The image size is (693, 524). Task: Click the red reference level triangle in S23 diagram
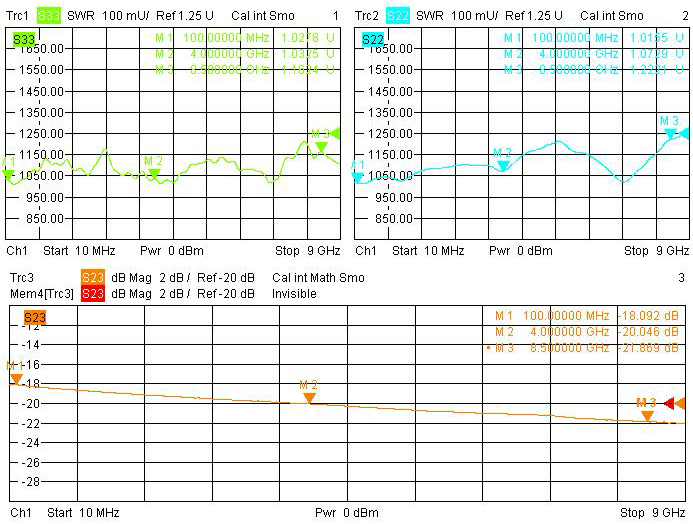coord(669,403)
